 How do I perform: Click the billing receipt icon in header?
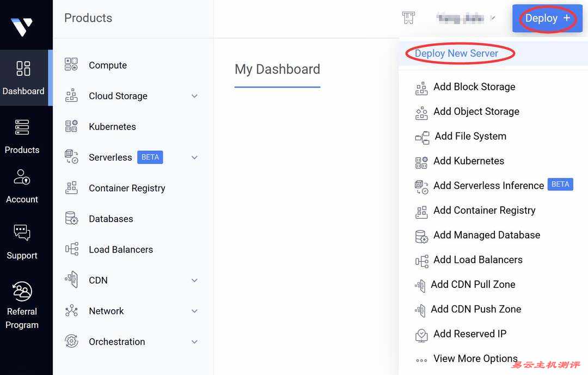point(408,18)
